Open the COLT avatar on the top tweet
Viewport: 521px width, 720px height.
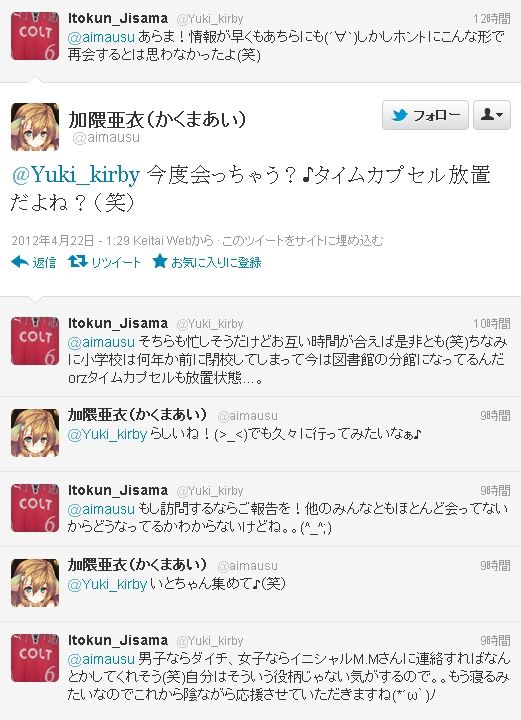pyautogui.click(x=35, y=36)
